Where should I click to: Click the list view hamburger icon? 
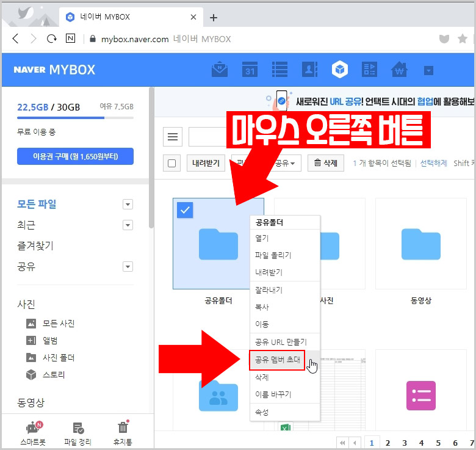pos(173,137)
